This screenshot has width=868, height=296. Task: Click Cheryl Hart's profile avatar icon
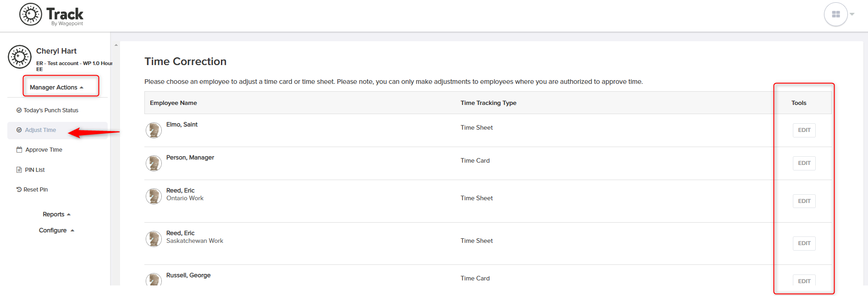(20, 57)
